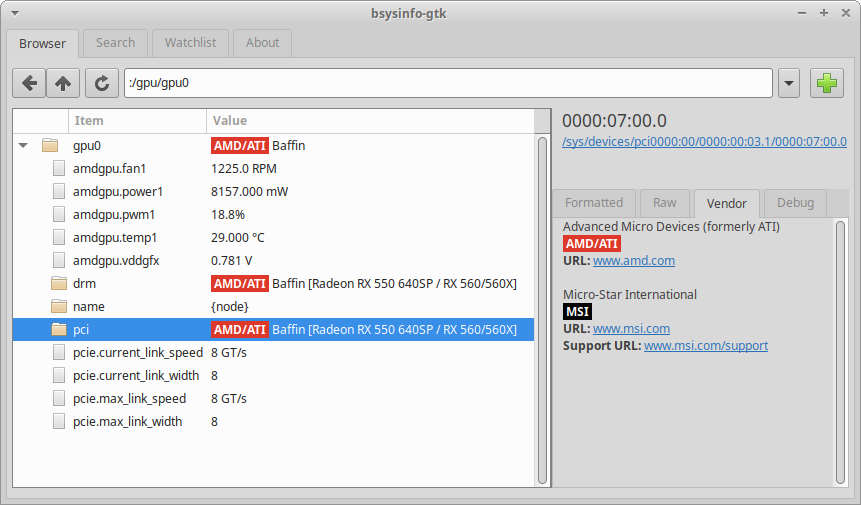This screenshot has width=861, height=505.
Task: Reload the current path with refresh icon
Action: click(x=102, y=83)
